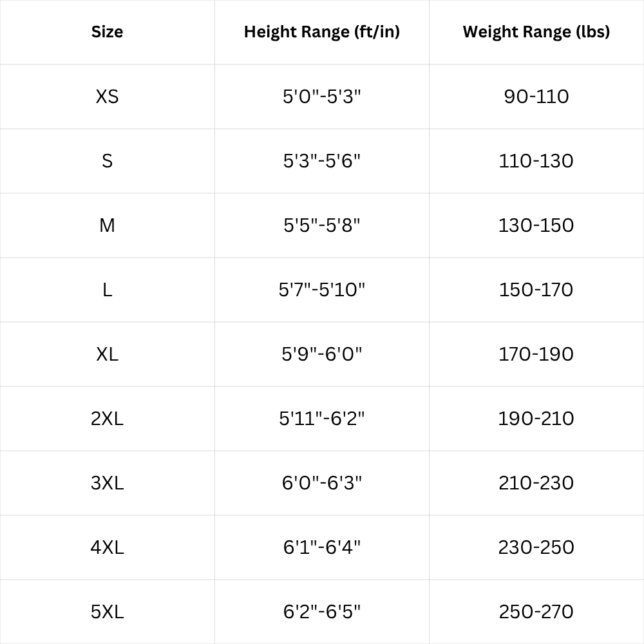Select the 3XL size cell

[107, 483]
